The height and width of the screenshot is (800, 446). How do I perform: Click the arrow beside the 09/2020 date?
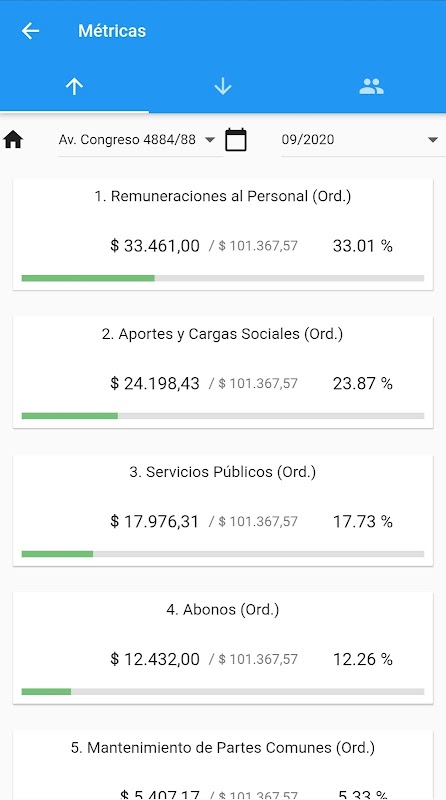pyautogui.click(x=433, y=140)
